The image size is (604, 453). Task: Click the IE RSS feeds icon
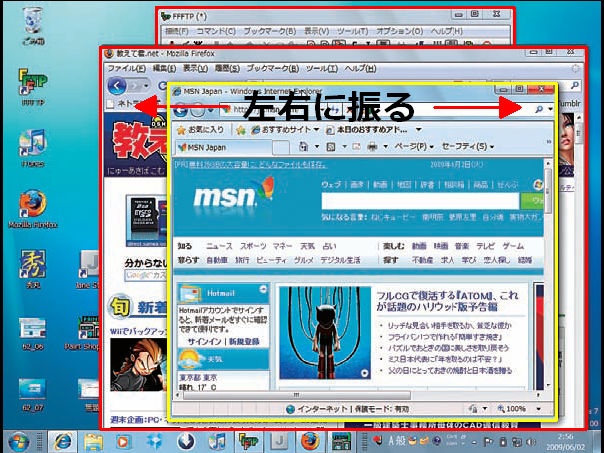(331, 147)
